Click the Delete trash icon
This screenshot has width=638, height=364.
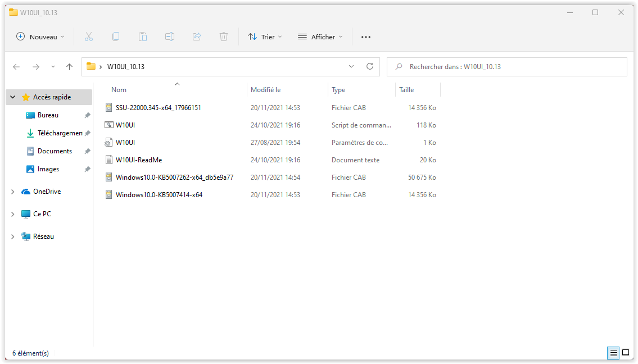click(224, 37)
